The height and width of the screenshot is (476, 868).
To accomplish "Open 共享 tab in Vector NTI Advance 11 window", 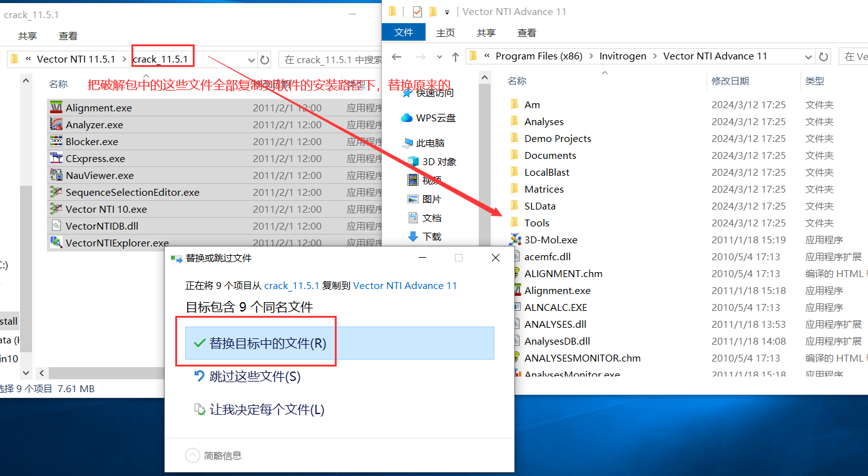I will [x=486, y=33].
